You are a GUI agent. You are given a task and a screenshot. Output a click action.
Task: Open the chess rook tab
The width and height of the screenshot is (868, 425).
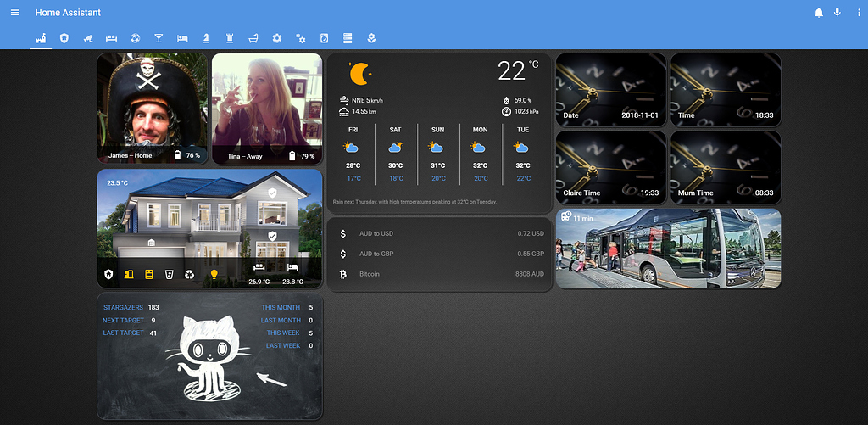[x=230, y=38]
